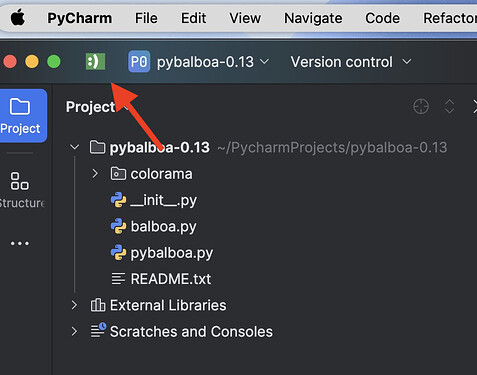The width and height of the screenshot is (477, 375).
Task: Click the green smiley icon in title bar
Action: click(x=95, y=62)
